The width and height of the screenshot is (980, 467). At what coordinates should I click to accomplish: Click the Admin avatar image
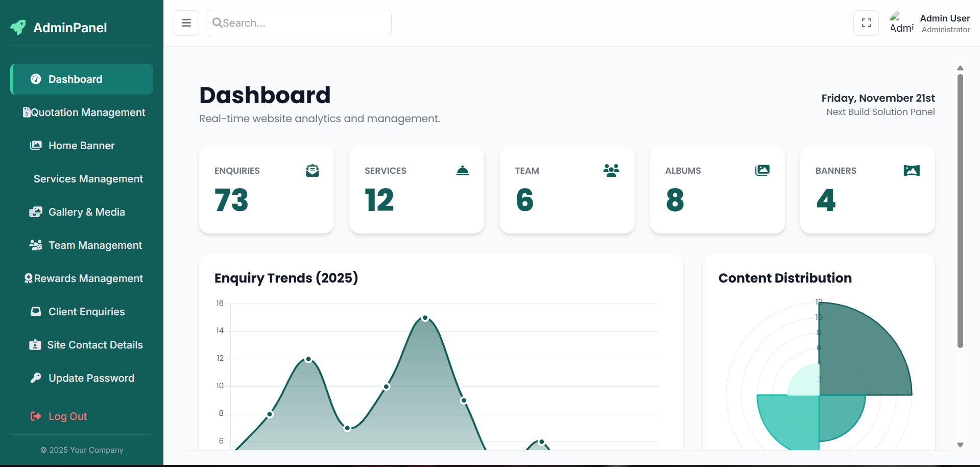(901, 23)
